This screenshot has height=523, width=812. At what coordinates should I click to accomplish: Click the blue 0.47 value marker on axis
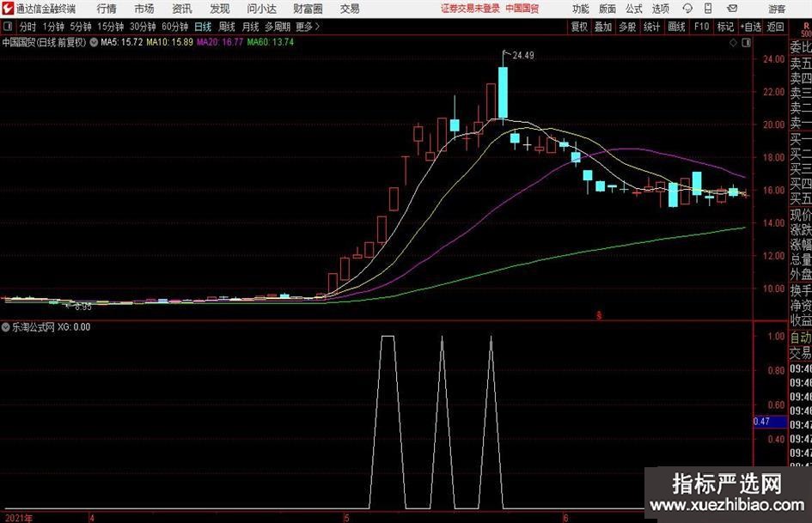(762, 422)
